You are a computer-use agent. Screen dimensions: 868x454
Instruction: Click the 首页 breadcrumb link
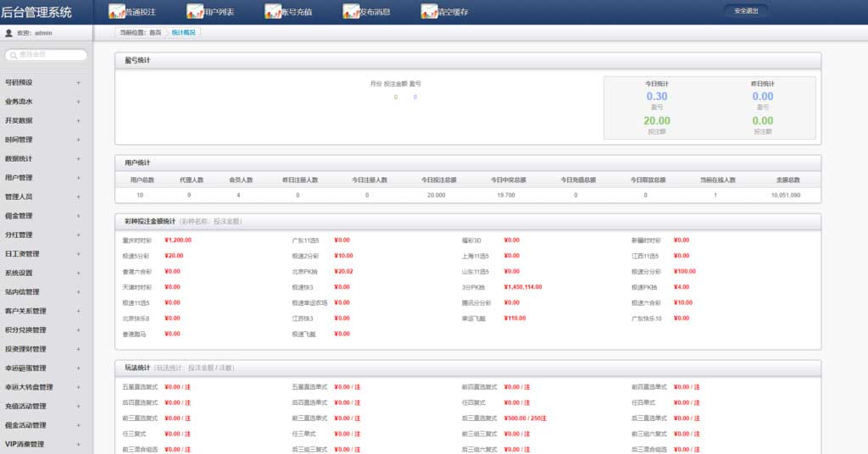click(x=155, y=33)
